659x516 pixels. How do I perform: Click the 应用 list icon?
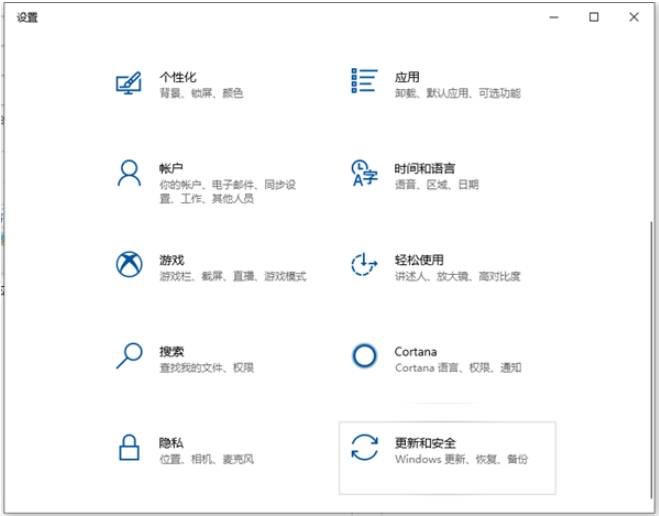pos(364,83)
